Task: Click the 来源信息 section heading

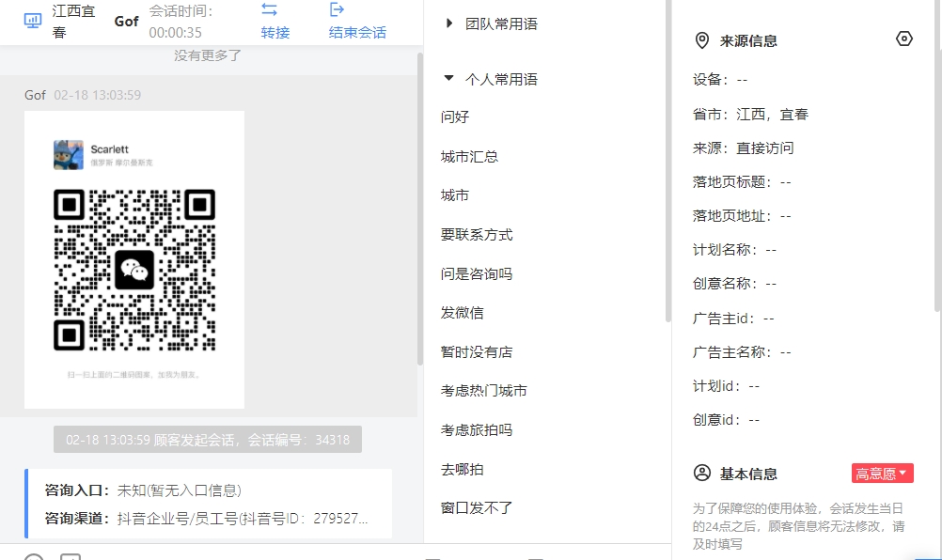Action: click(748, 40)
